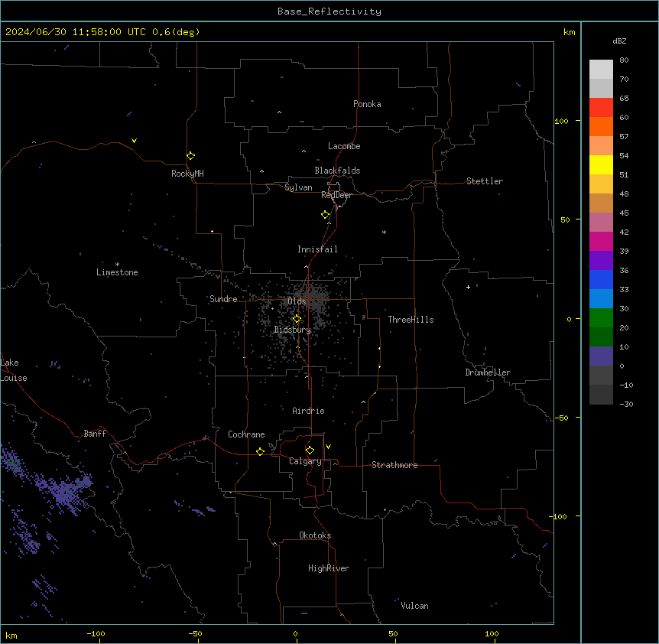
Task: Click the Vulcan label
Action: (414, 606)
